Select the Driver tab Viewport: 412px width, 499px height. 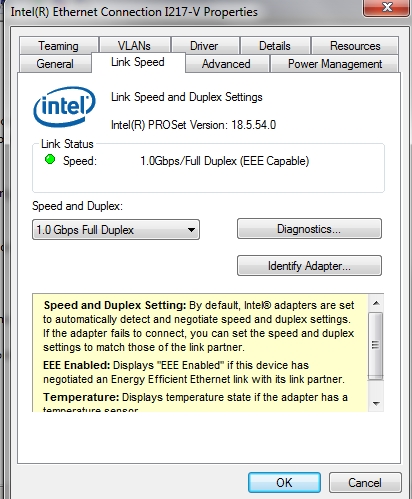point(204,46)
